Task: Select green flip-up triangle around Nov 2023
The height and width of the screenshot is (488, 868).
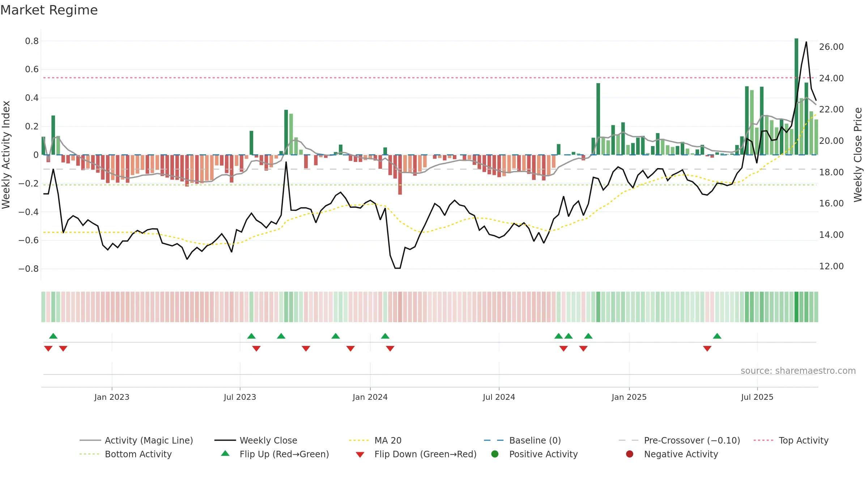Action: pyautogui.click(x=336, y=336)
